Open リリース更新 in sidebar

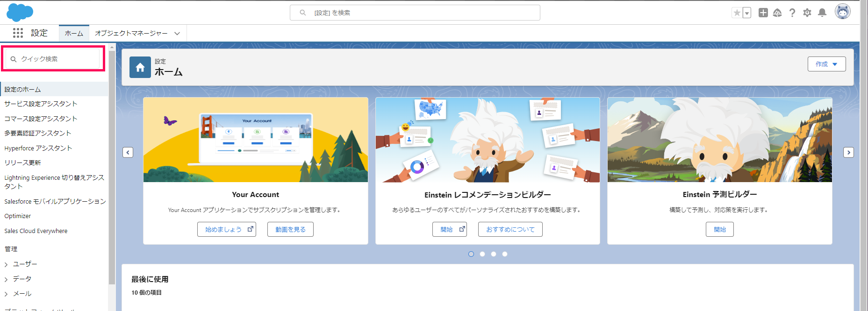pos(22,163)
